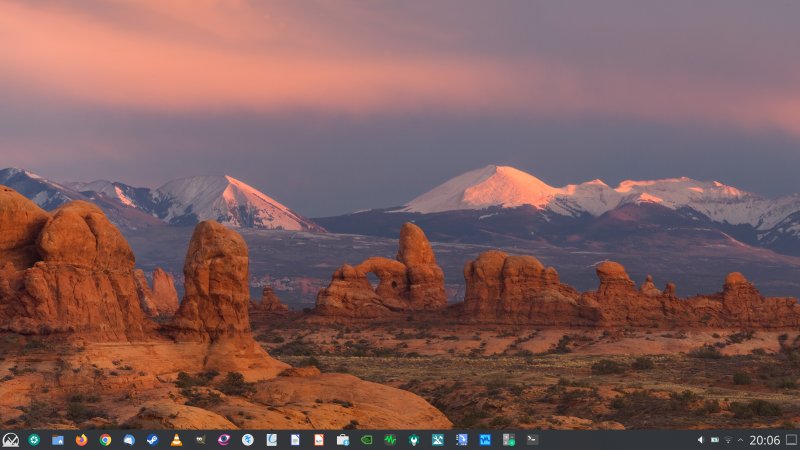The height and width of the screenshot is (450, 800).
Task: Open the terminal emulator
Action: [532, 440]
